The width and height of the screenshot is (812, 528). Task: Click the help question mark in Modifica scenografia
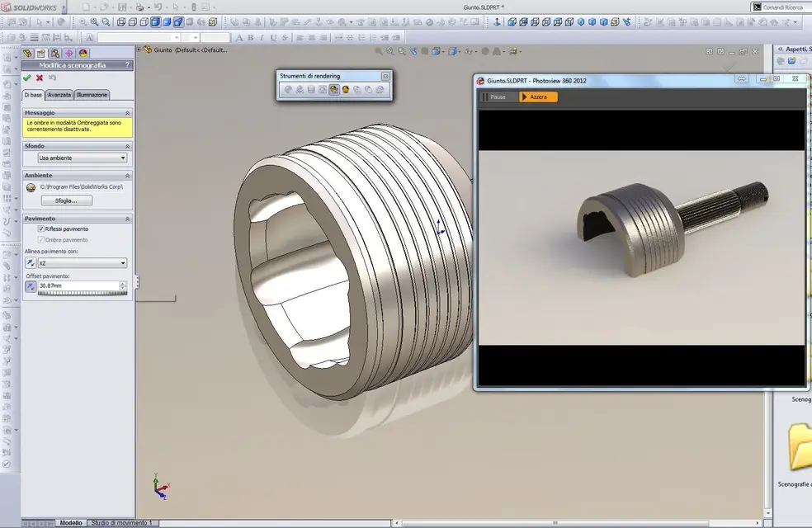click(x=127, y=65)
